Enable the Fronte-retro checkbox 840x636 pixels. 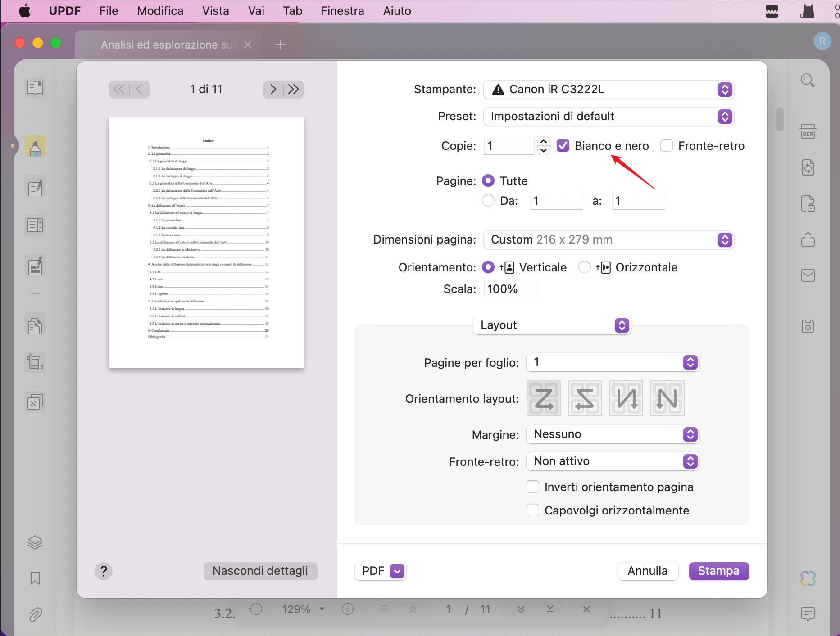coord(667,146)
